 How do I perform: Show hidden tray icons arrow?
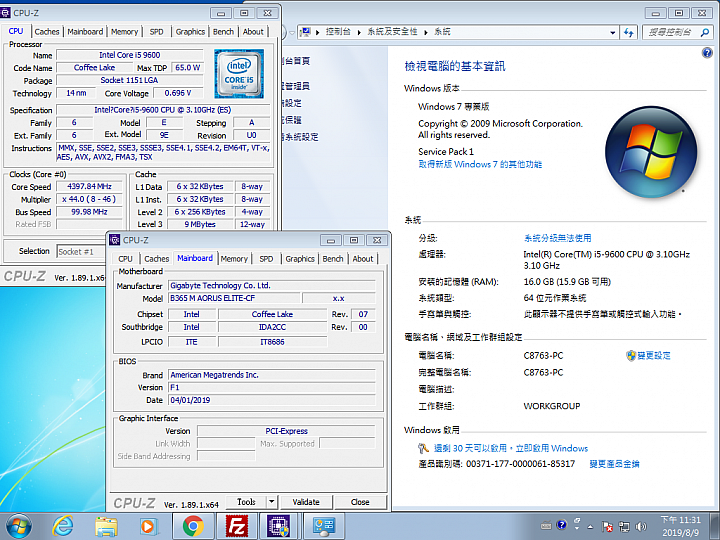[591, 527]
